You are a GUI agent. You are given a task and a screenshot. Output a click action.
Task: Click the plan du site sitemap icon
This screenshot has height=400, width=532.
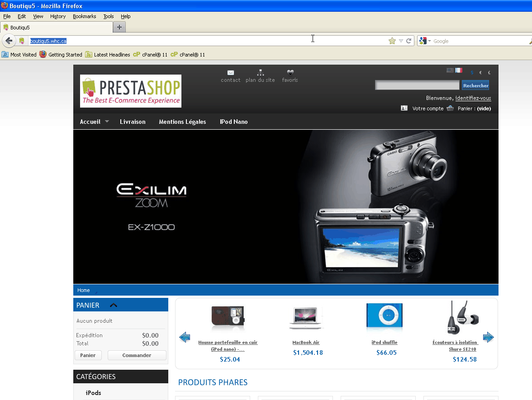pos(260,72)
